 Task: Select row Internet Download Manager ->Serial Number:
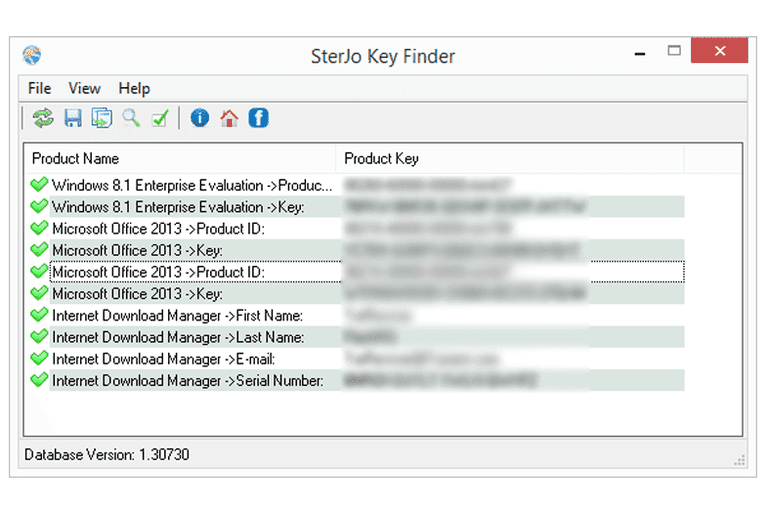[x=356, y=380]
